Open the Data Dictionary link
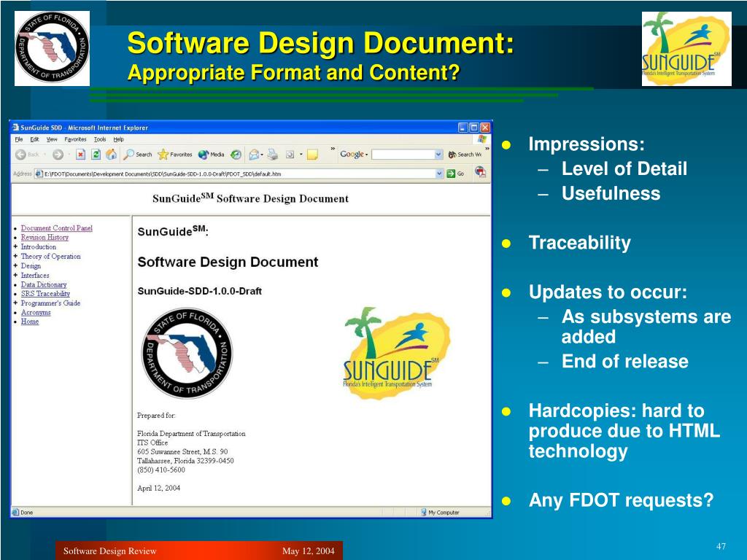This screenshot has height=560, width=747. pyautogui.click(x=44, y=284)
